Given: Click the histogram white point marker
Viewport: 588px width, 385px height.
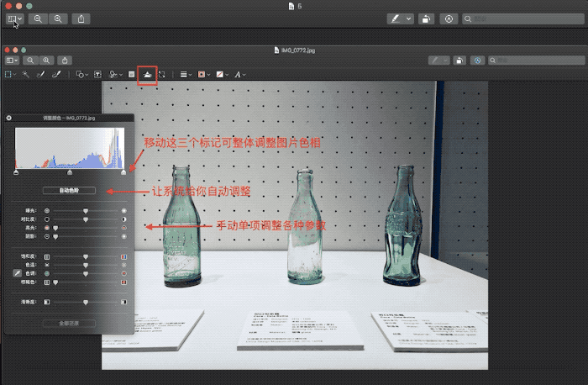Looking at the screenshot, I should tap(123, 172).
